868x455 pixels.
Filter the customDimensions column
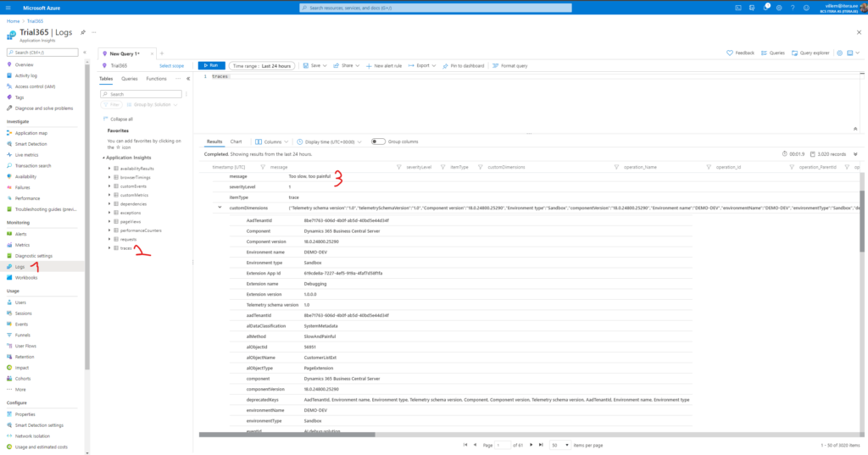click(616, 167)
